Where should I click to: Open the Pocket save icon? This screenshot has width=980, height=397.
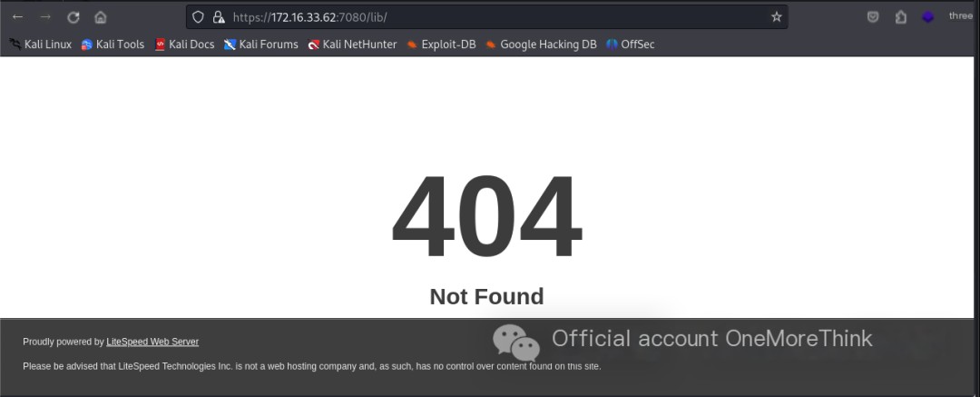(x=873, y=17)
